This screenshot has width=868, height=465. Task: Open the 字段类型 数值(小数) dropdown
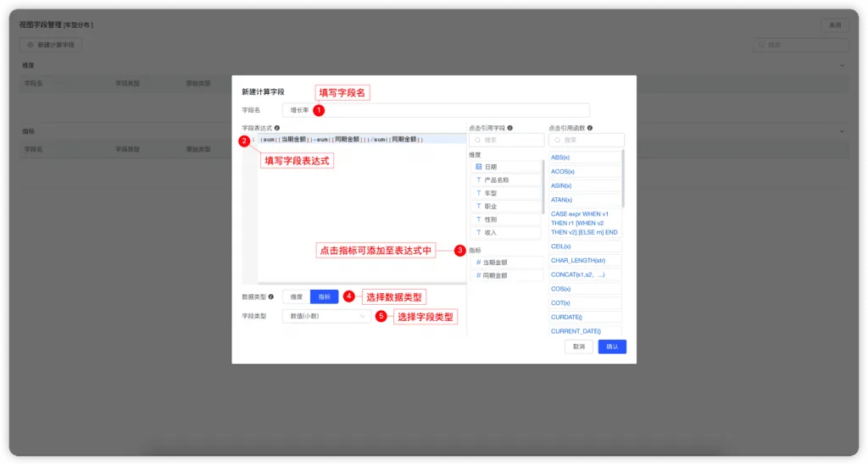tap(326, 316)
